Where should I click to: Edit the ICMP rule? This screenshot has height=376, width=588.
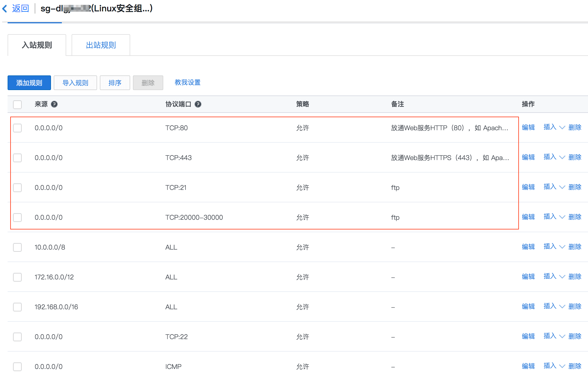point(528,366)
